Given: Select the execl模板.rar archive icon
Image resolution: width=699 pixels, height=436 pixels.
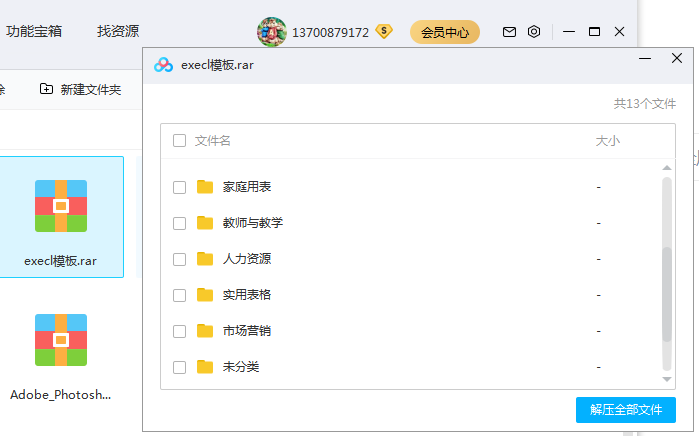Looking at the screenshot, I should (61, 206).
